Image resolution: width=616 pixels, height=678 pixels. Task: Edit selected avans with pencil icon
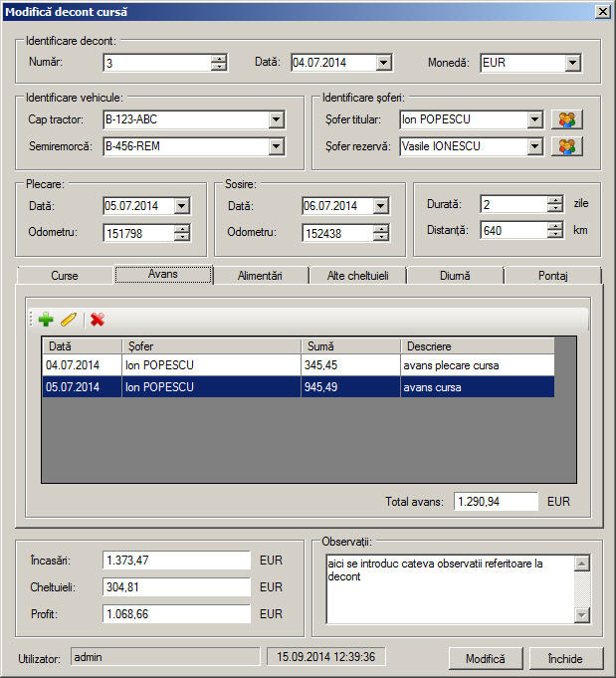[69, 320]
